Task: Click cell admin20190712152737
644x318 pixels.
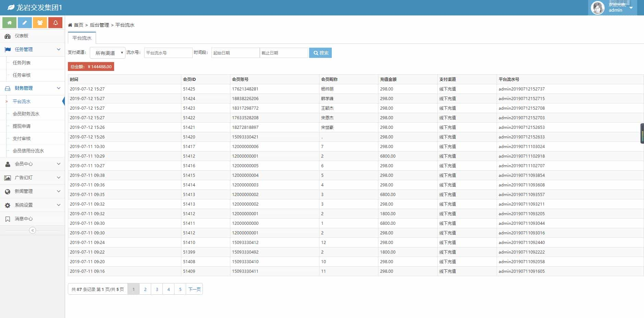Action: click(522, 89)
